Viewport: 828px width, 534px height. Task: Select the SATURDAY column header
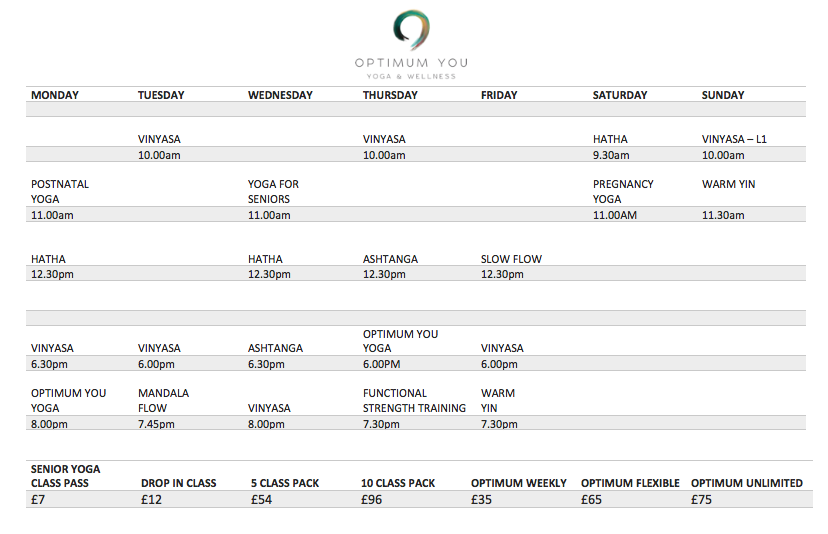[620, 96]
